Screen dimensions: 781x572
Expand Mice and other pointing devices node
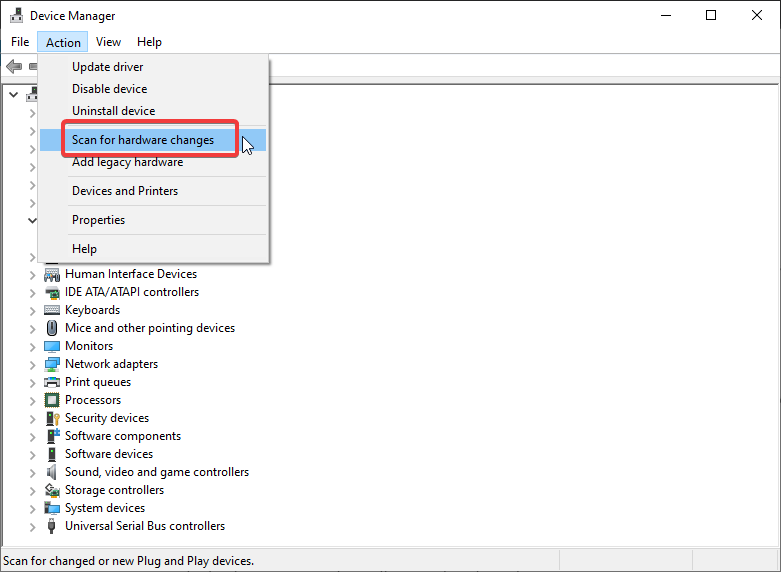tap(32, 328)
